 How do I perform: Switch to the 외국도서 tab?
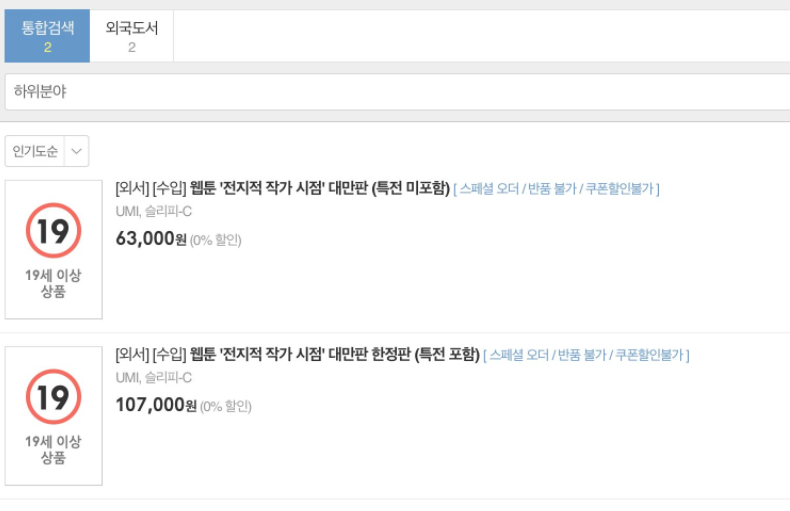[x=131, y=36]
